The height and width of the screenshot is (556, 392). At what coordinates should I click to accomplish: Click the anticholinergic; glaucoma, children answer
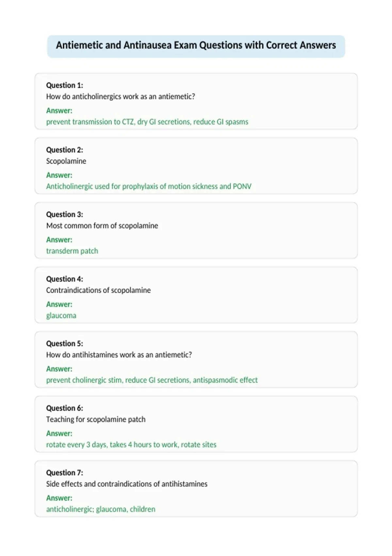click(x=101, y=509)
